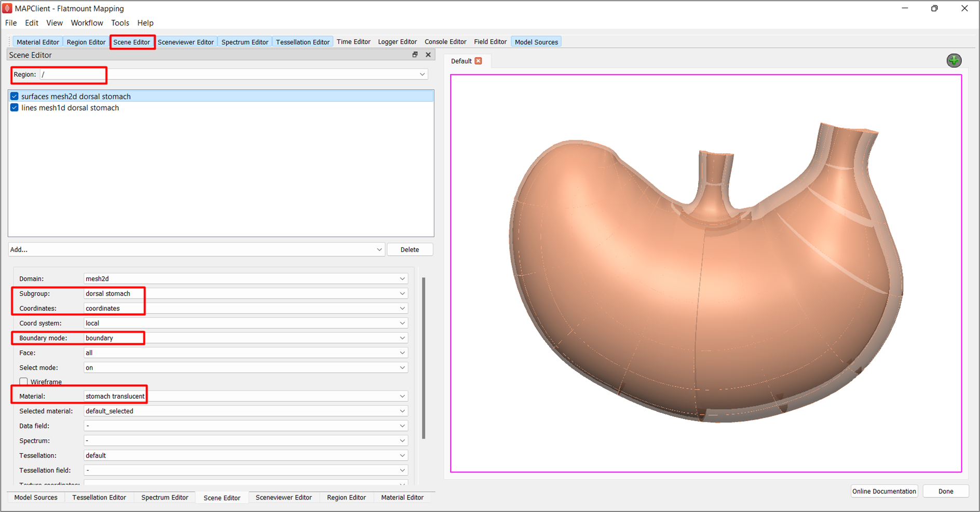The width and height of the screenshot is (980, 512).
Task: Switch to bottom Model Sources tab
Action: (36, 497)
